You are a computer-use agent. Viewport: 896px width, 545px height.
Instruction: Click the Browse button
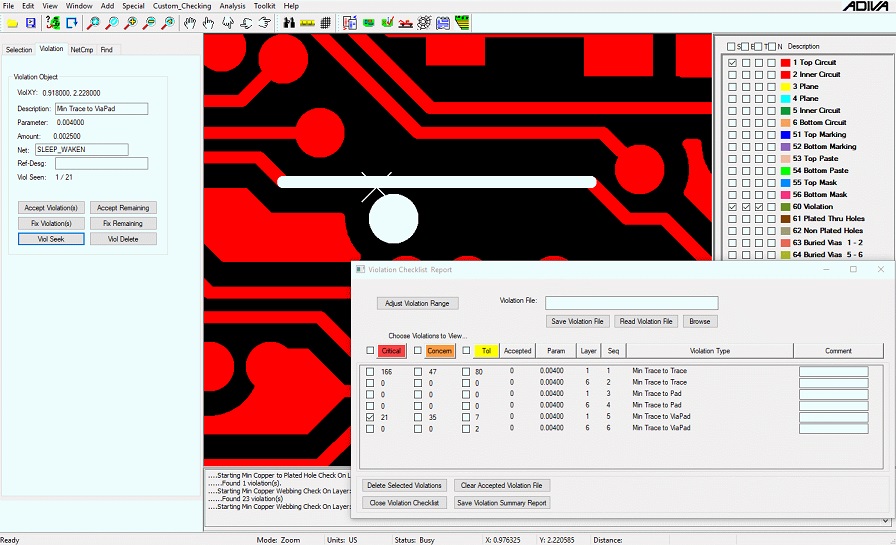(699, 321)
